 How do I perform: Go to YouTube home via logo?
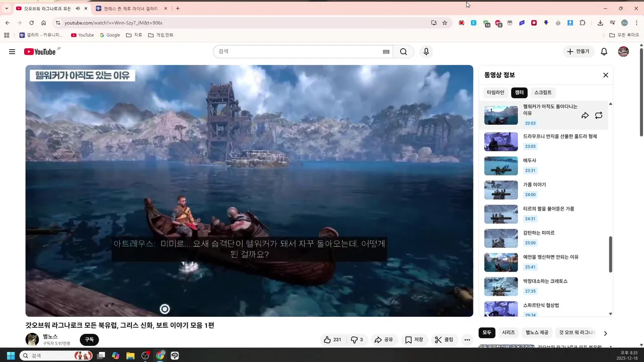(40, 52)
